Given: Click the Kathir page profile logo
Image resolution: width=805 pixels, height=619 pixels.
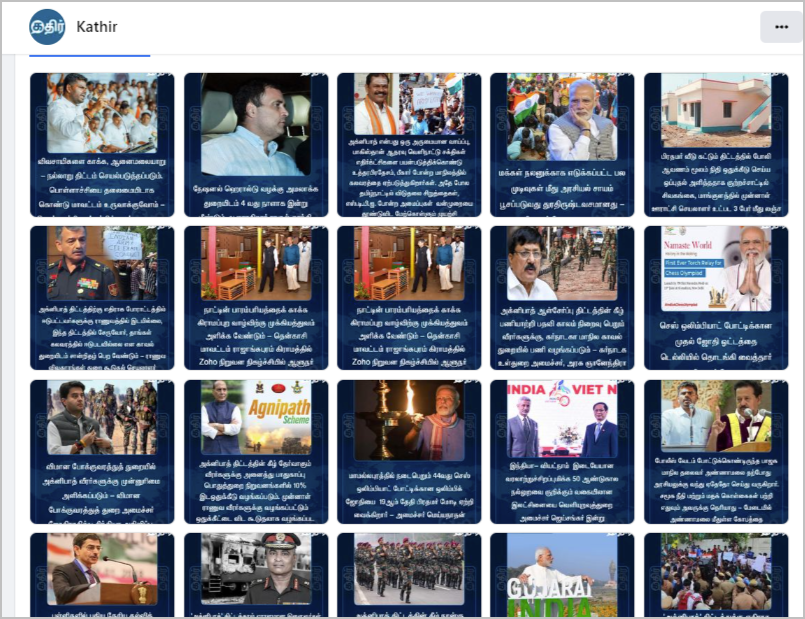Looking at the screenshot, I should [x=47, y=27].
